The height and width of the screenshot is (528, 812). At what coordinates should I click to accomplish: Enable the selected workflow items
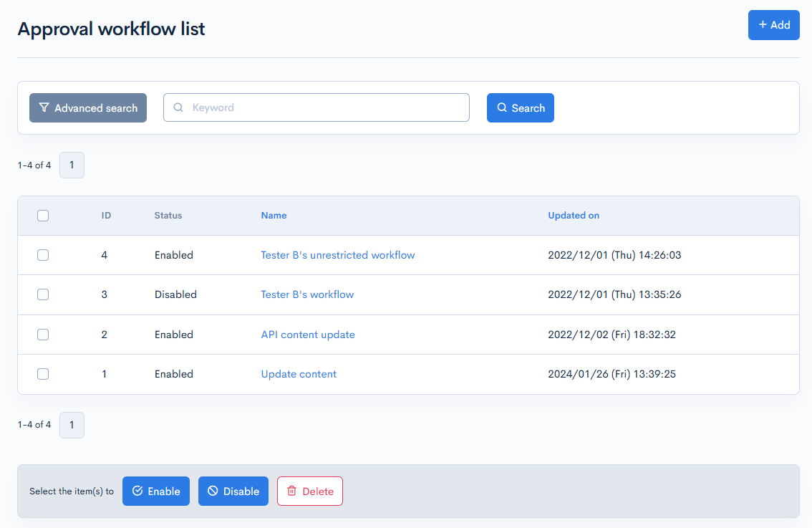coord(156,491)
